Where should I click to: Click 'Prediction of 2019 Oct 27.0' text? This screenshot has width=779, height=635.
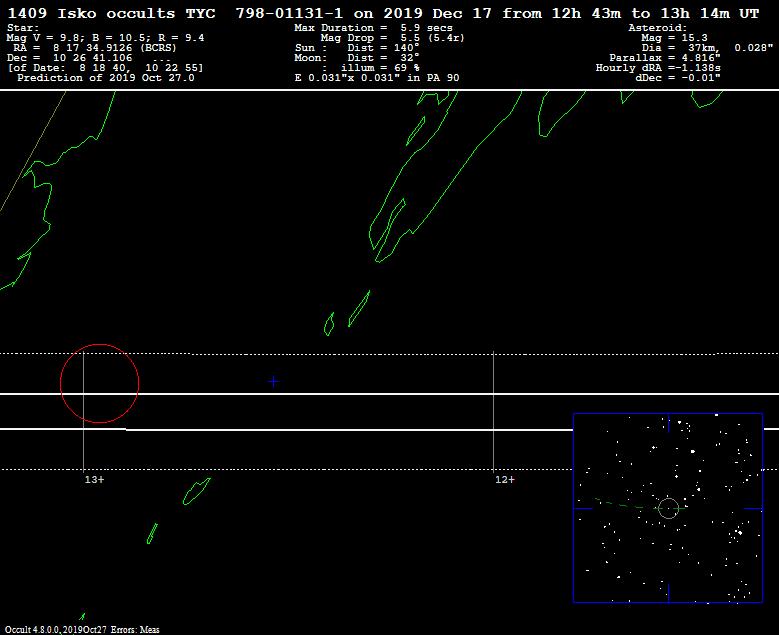(106, 78)
